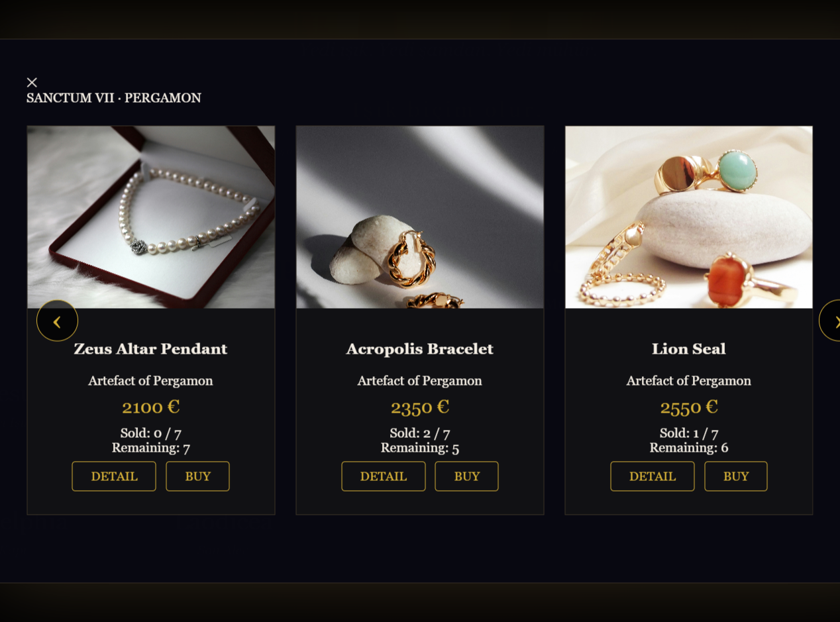Open details for Acropolis Bracelet
The width and height of the screenshot is (840, 622).
coord(384,476)
